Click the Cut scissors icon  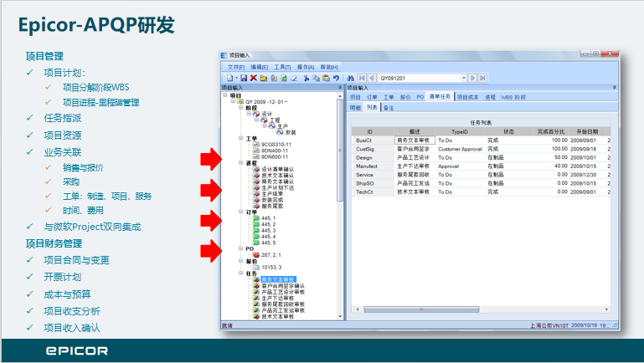(x=307, y=78)
